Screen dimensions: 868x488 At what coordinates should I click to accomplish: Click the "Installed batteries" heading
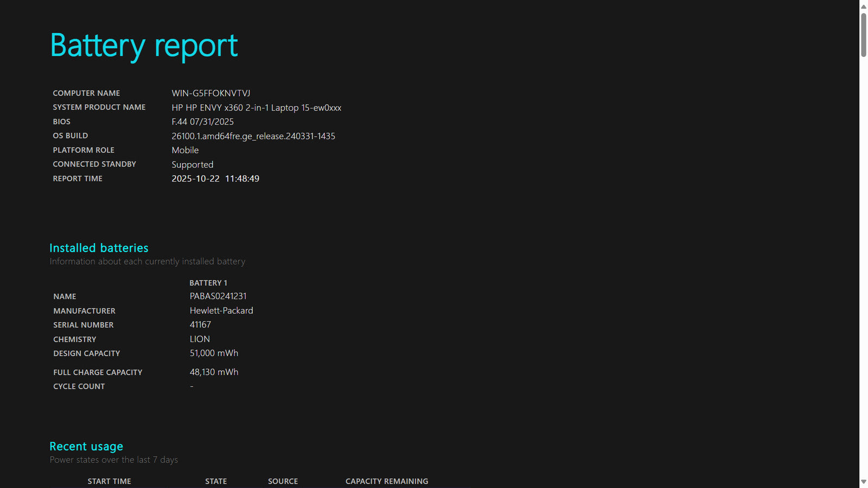tap(99, 248)
